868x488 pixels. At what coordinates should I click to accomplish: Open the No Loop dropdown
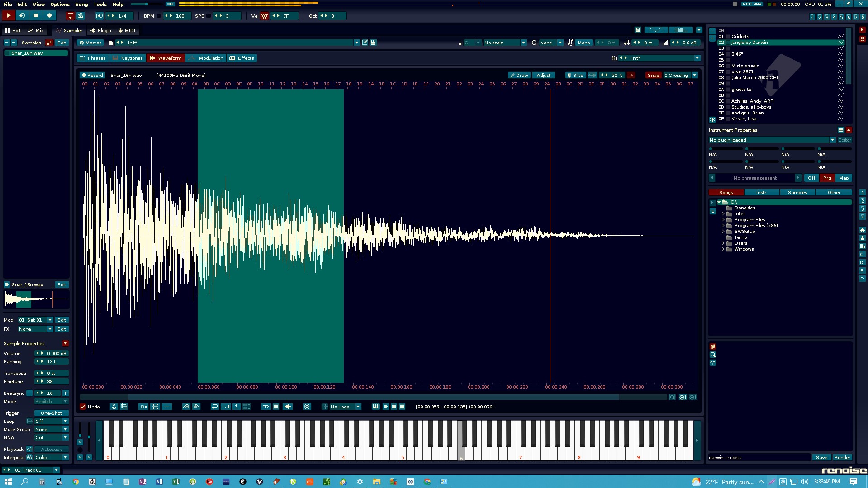345,407
